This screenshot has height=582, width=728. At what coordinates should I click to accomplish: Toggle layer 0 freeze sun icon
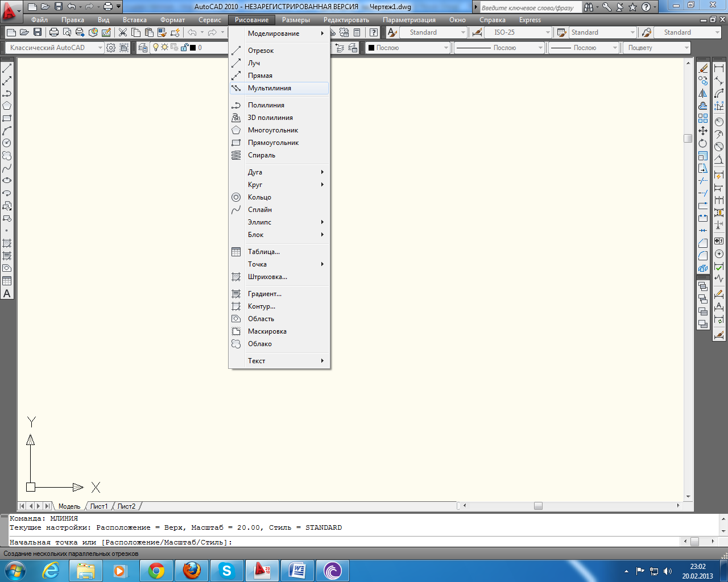165,48
